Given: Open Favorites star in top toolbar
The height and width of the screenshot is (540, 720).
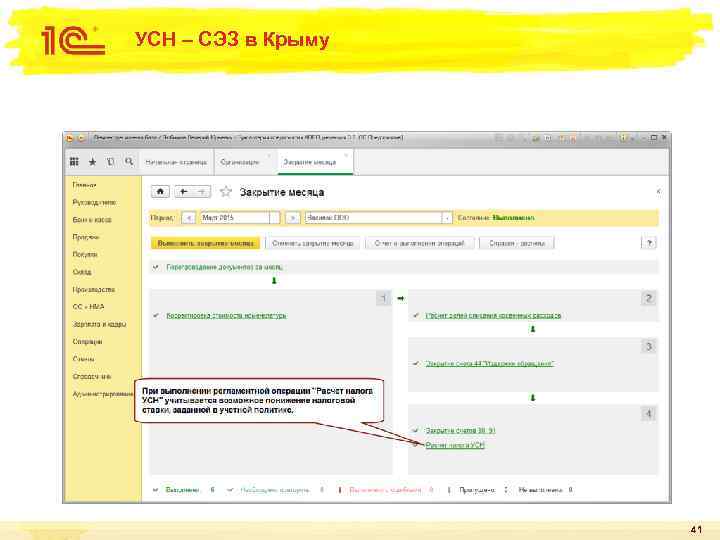Looking at the screenshot, I should coord(92,162).
